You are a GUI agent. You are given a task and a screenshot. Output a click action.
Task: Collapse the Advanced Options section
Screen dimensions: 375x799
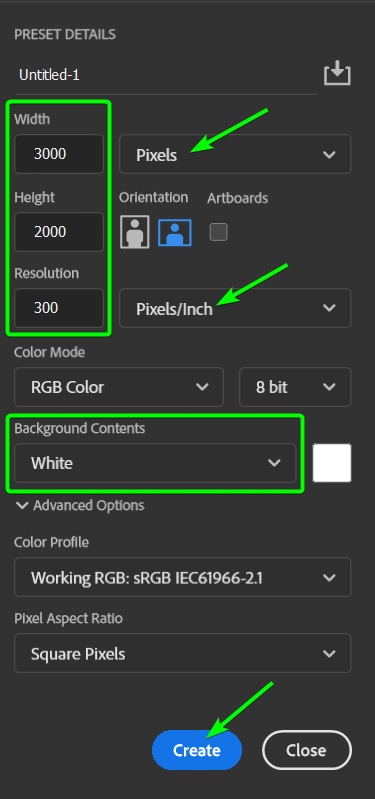pyautogui.click(x=80, y=505)
